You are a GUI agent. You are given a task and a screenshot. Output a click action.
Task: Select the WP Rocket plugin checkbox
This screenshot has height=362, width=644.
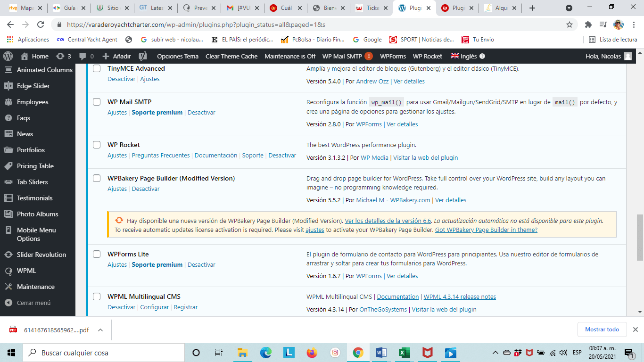(97, 145)
